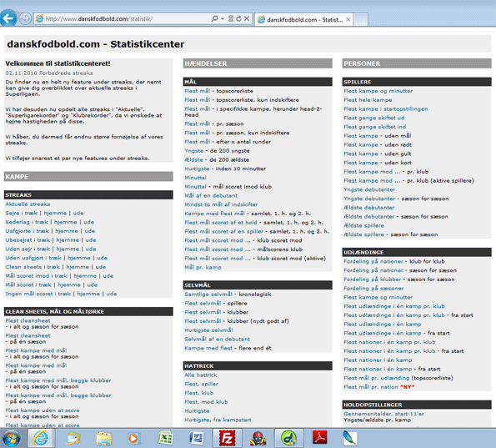Open Windows Media Player taskbar icon
The height and width of the screenshot is (448, 496).
pos(134,439)
